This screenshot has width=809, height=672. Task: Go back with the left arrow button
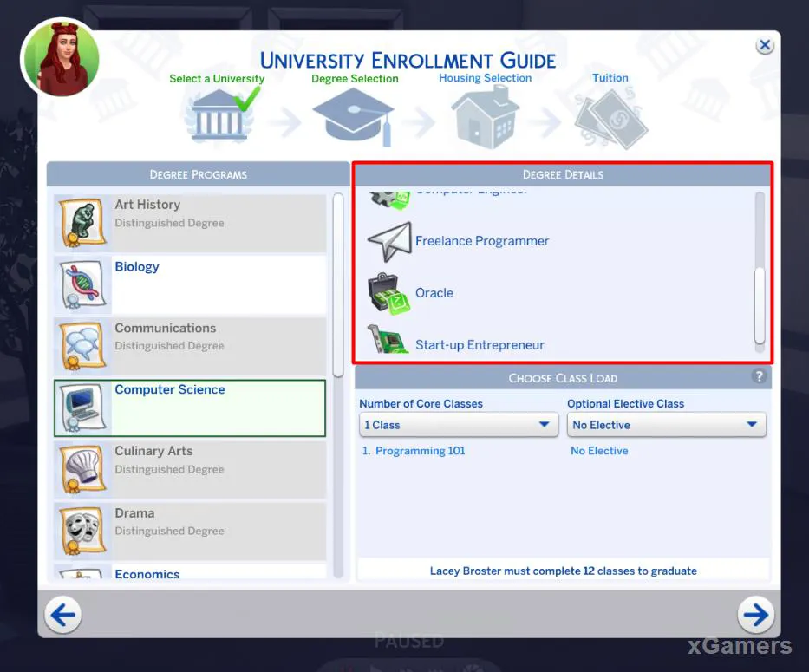[63, 615]
